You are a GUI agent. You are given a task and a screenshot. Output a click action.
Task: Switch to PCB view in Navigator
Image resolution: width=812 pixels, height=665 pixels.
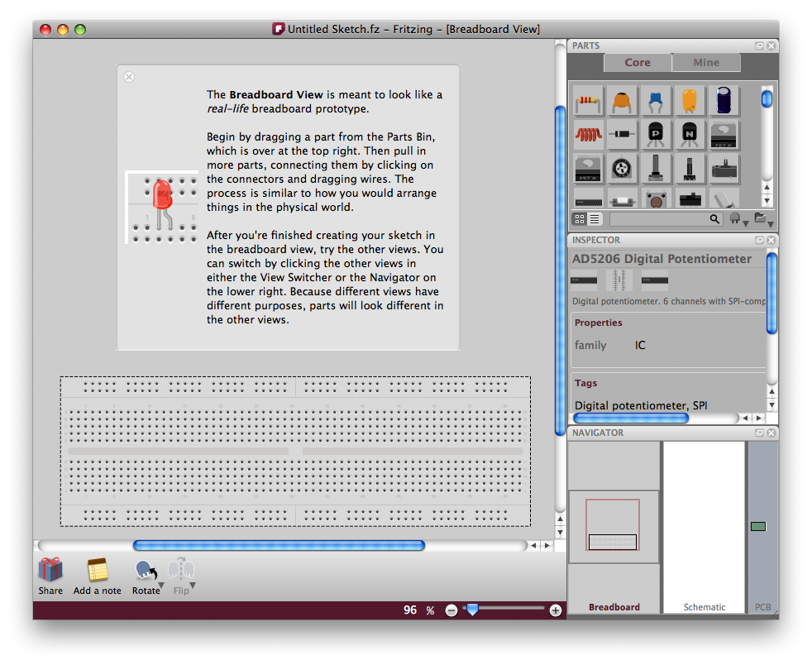pos(763,527)
